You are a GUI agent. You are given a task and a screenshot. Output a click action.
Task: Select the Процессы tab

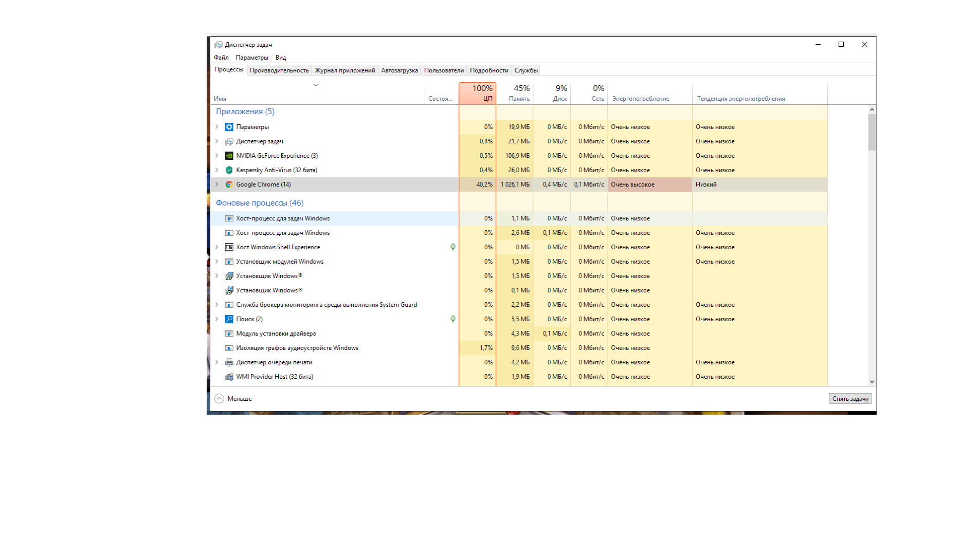[x=229, y=69]
